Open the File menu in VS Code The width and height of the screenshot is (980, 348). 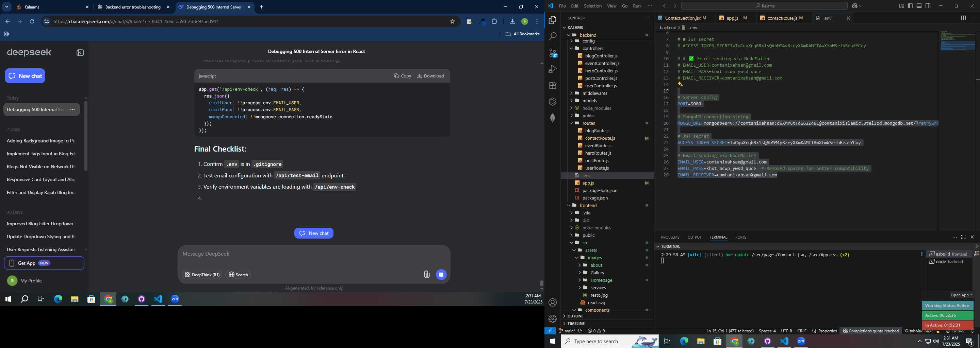tap(562, 6)
